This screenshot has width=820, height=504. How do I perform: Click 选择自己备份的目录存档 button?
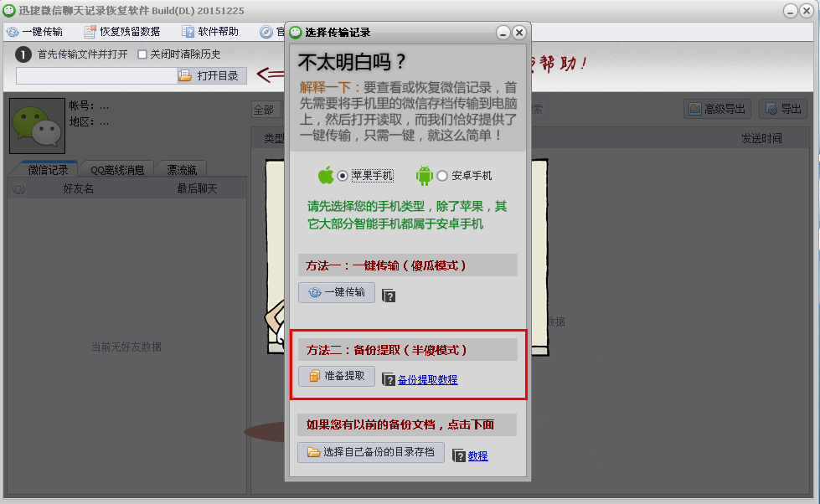tap(371, 452)
